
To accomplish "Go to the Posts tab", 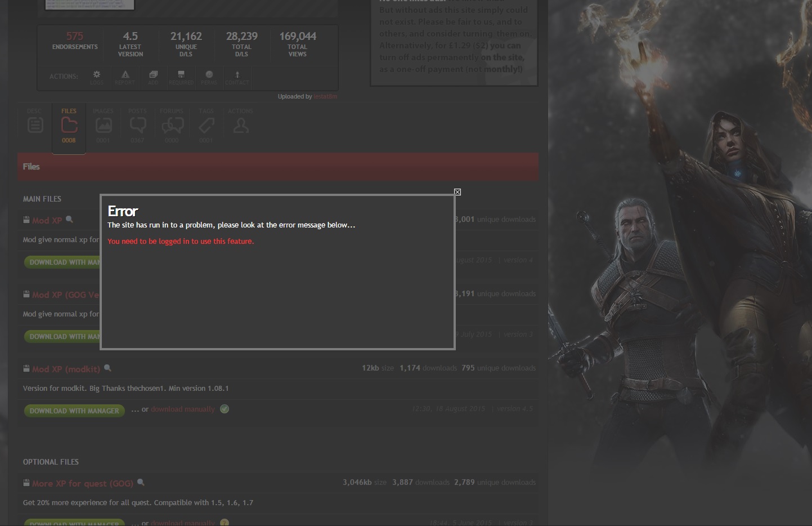I will pos(137,126).
